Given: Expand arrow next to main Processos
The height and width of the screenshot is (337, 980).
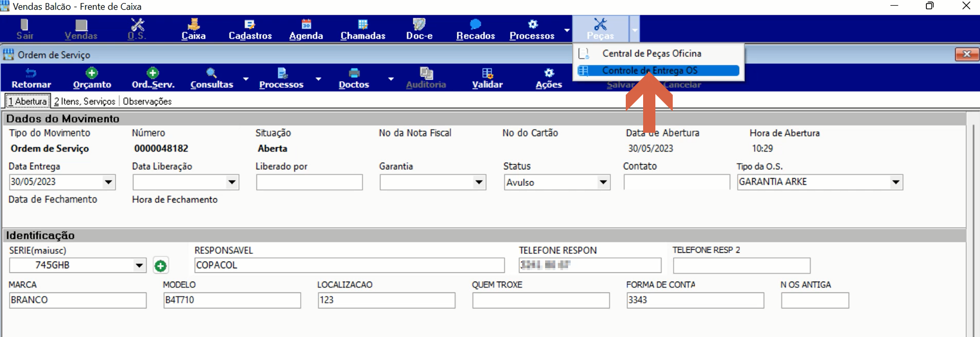Looking at the screenshot, I should click(567, 30).
